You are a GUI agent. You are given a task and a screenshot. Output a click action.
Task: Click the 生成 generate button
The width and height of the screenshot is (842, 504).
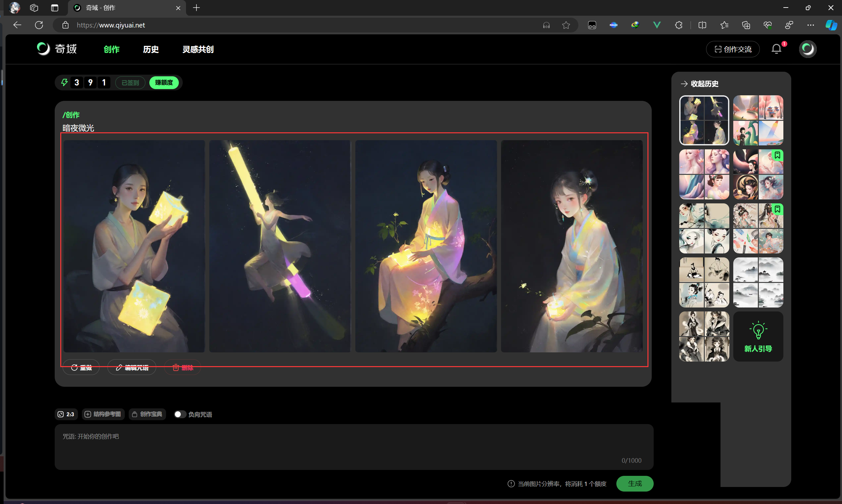(634, 484)
